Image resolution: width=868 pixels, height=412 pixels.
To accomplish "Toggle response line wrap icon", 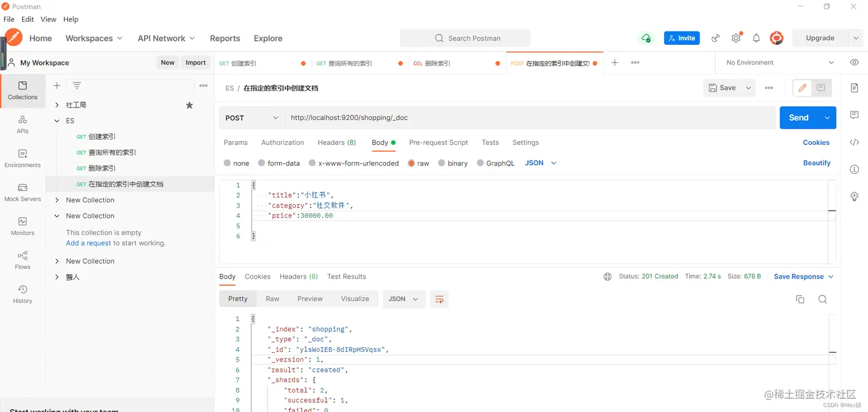I will point(439,299).
